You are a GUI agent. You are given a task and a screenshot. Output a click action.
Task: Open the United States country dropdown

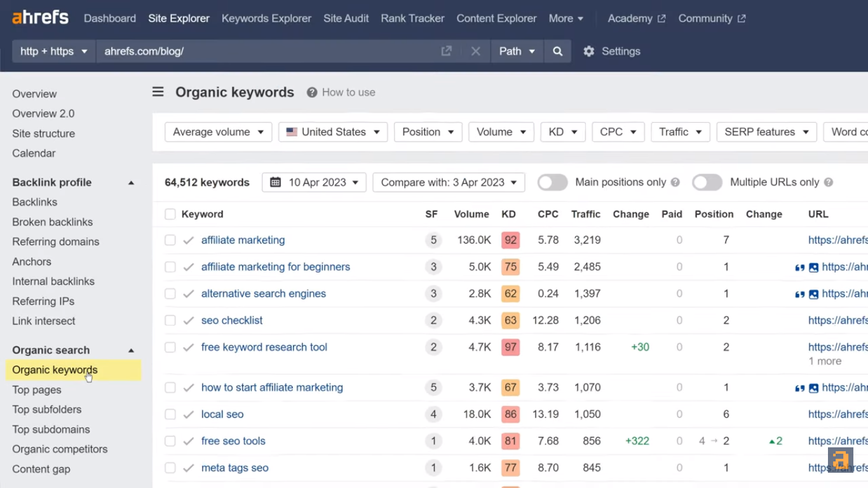pyautogui.click(x=333, y=132)
